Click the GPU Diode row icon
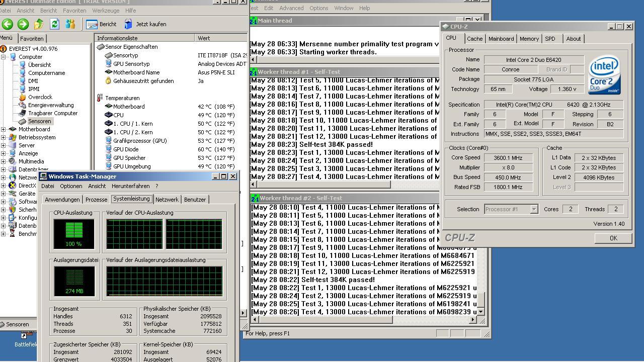644x362 pixels. pyautogui.click(x=108, y=149)
